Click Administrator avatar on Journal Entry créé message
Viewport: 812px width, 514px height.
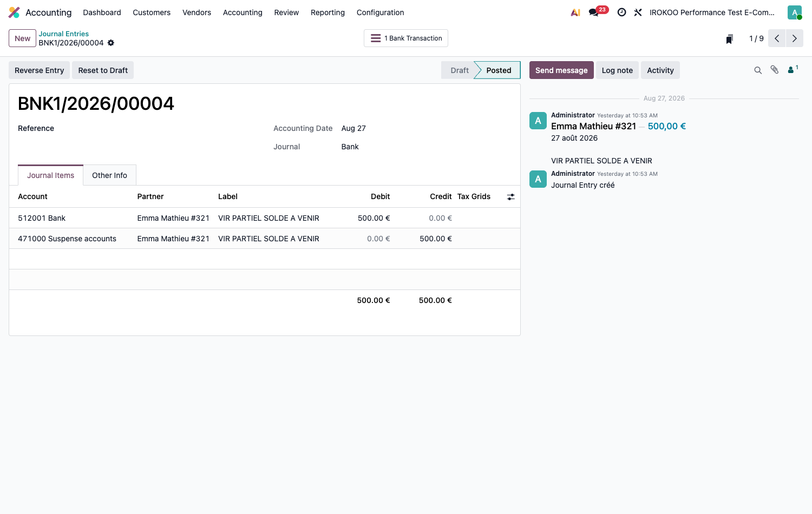[x=538, y=179]
